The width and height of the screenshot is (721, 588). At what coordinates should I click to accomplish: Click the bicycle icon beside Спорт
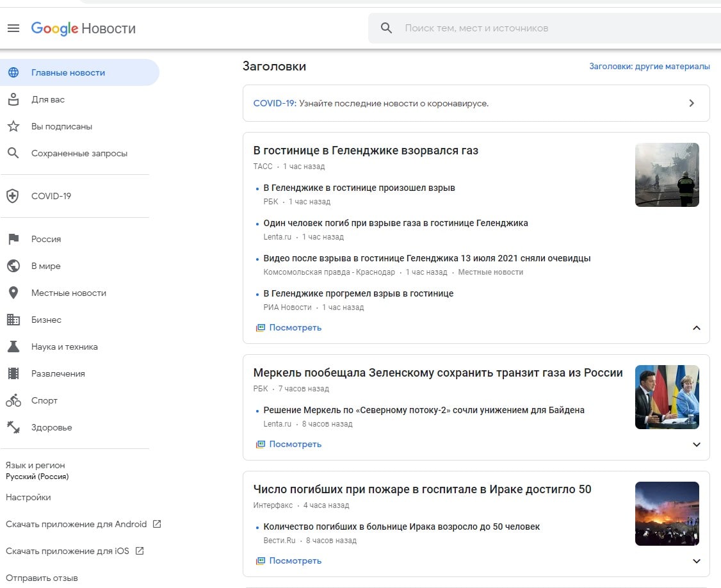click(x=13, y=400)
